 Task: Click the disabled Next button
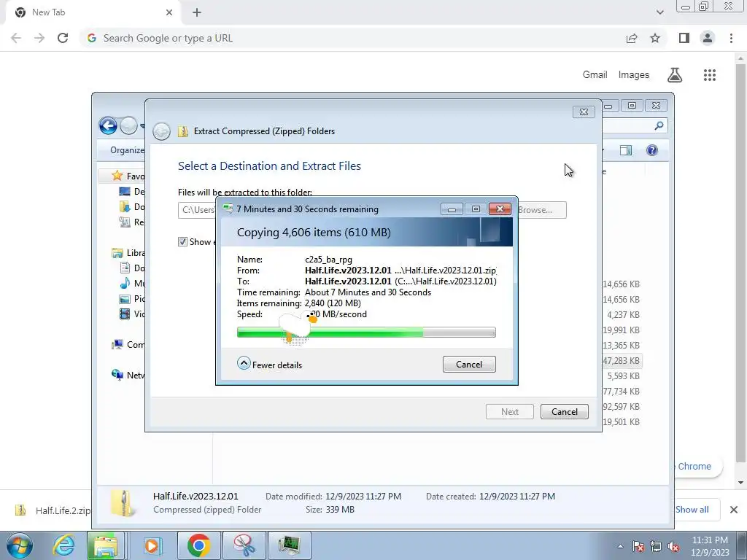(509, 411)
